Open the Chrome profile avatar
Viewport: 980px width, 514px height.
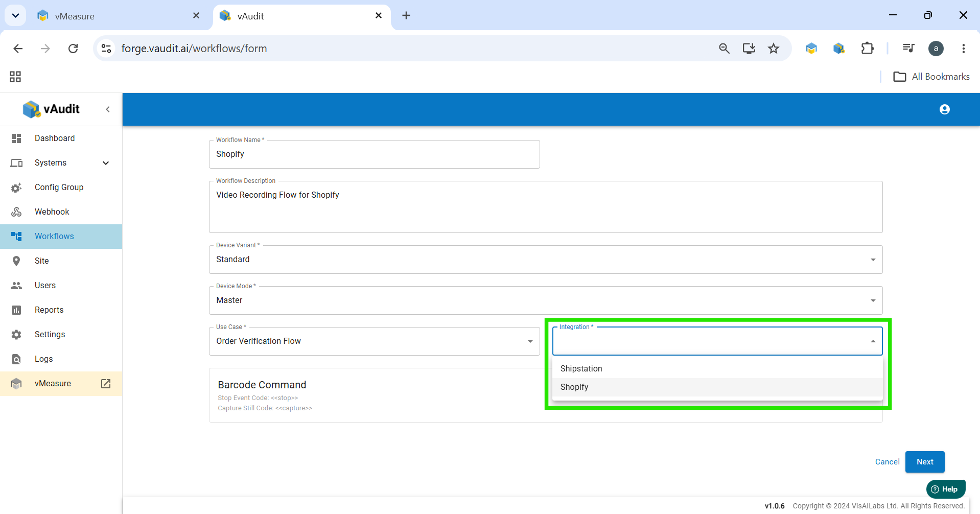pyautogui.click(x=936, y=49)
